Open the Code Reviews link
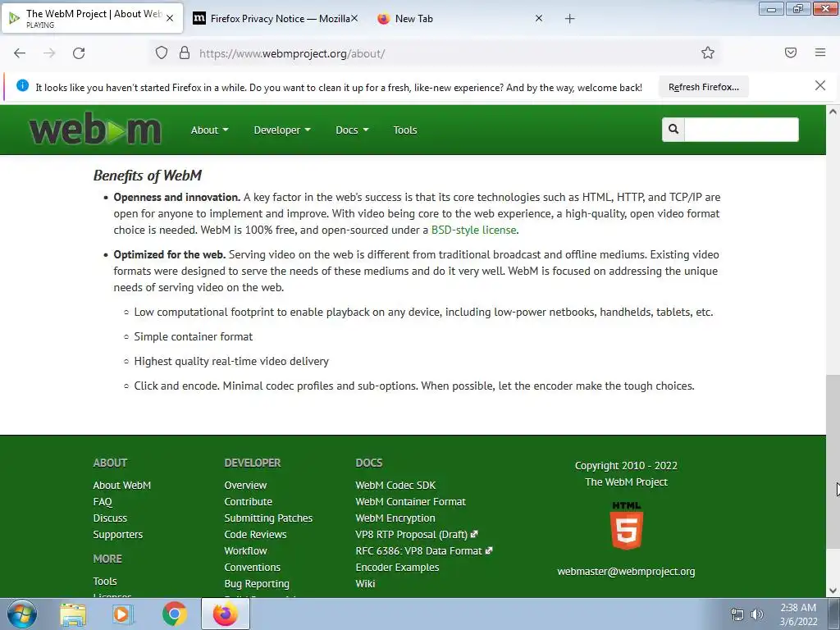Viewport: 840px width, 630px height. tap(255, 535)
